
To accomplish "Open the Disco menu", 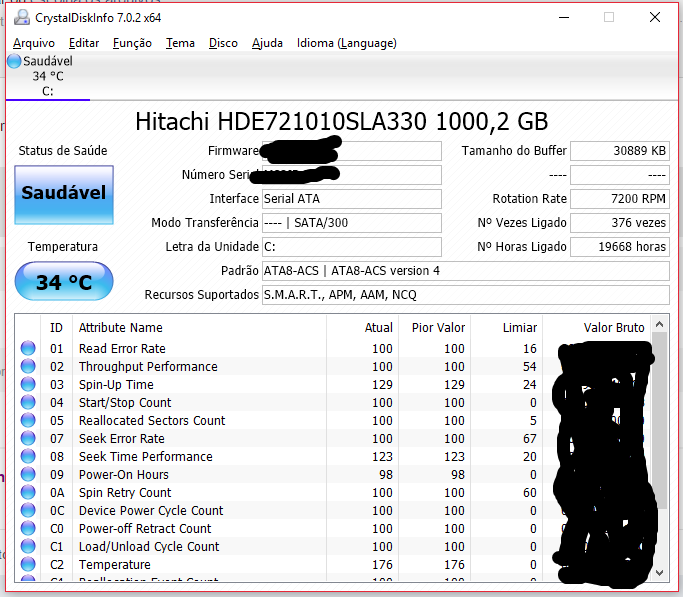I will pyautogui.click(x=223, y=43).
